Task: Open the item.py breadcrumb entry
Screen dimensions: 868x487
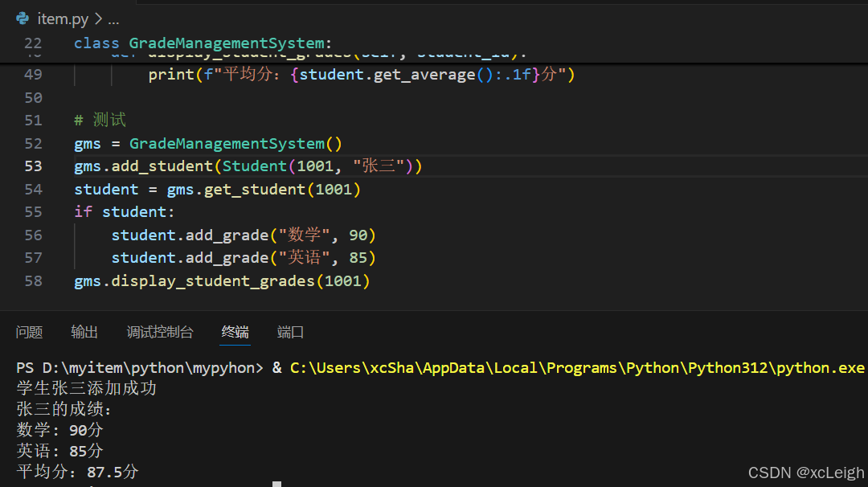Action: [63, 19]
